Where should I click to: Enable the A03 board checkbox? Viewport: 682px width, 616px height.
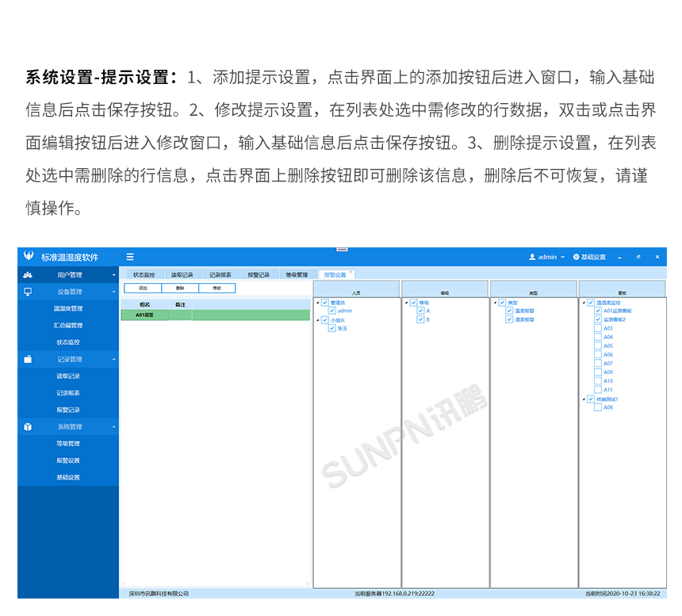pos(598,328)
